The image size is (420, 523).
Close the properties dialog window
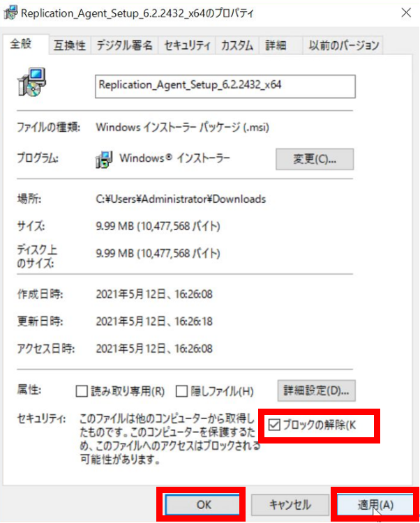[406, 13]
